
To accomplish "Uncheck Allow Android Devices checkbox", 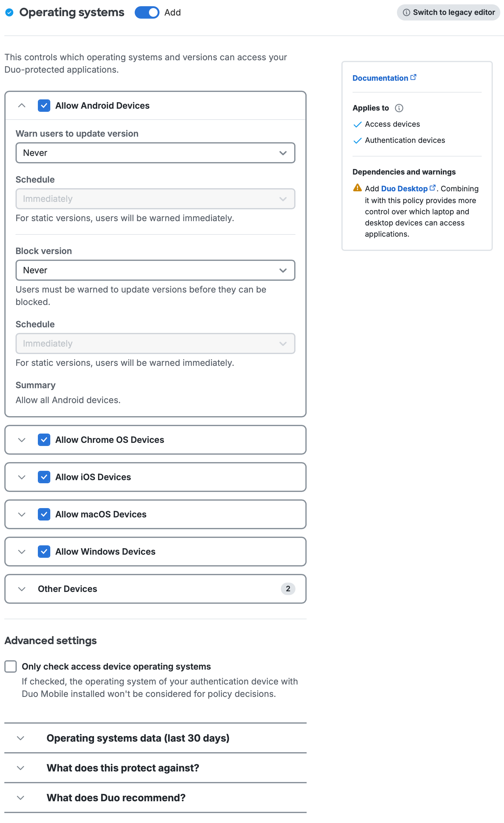I will pyautogui.click(x=44, y=106).
